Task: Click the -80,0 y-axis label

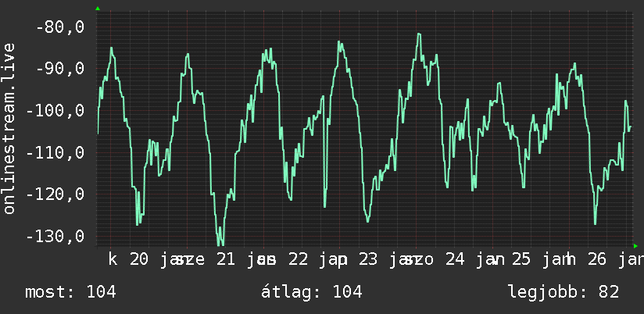Action: [x=60, y=27]
